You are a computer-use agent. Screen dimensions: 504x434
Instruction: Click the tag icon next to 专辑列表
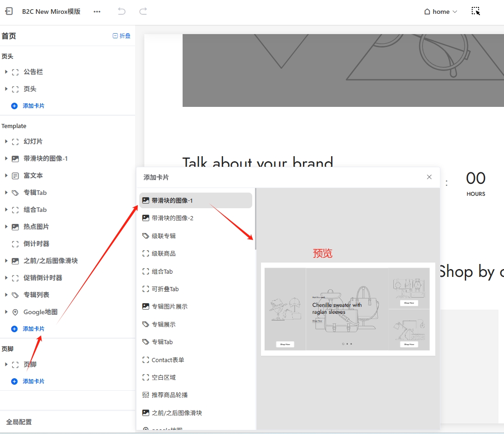pyautogui.click(x=15, y=295)
